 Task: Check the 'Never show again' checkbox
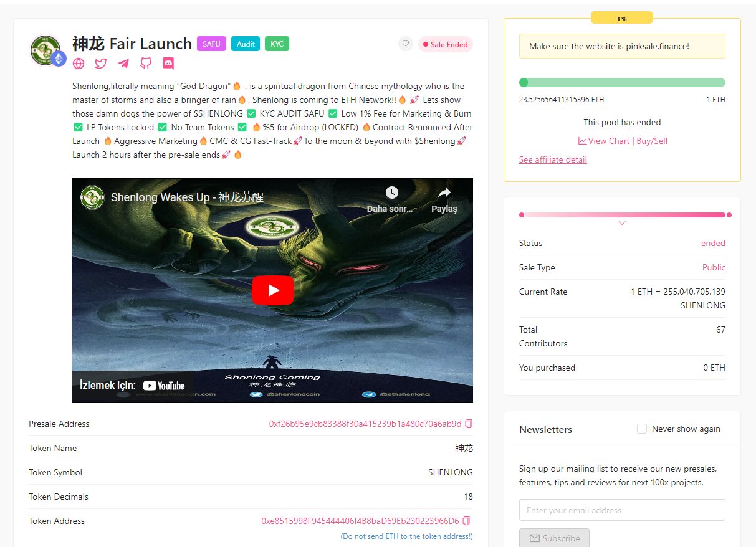(642, 429)
